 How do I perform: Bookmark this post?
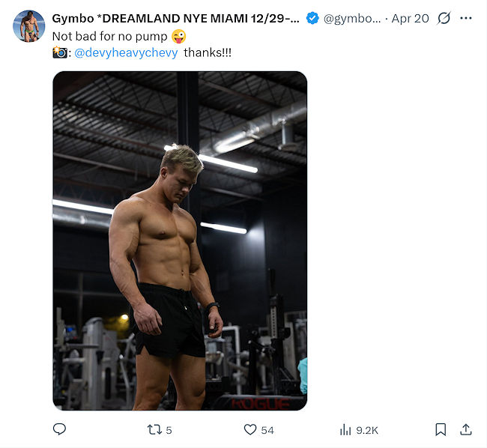click(441, 429)
